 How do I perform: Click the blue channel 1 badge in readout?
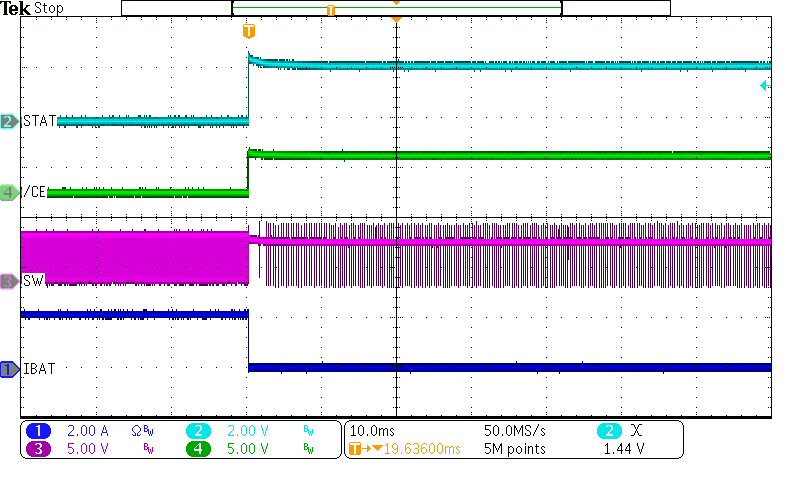(38, 430)
